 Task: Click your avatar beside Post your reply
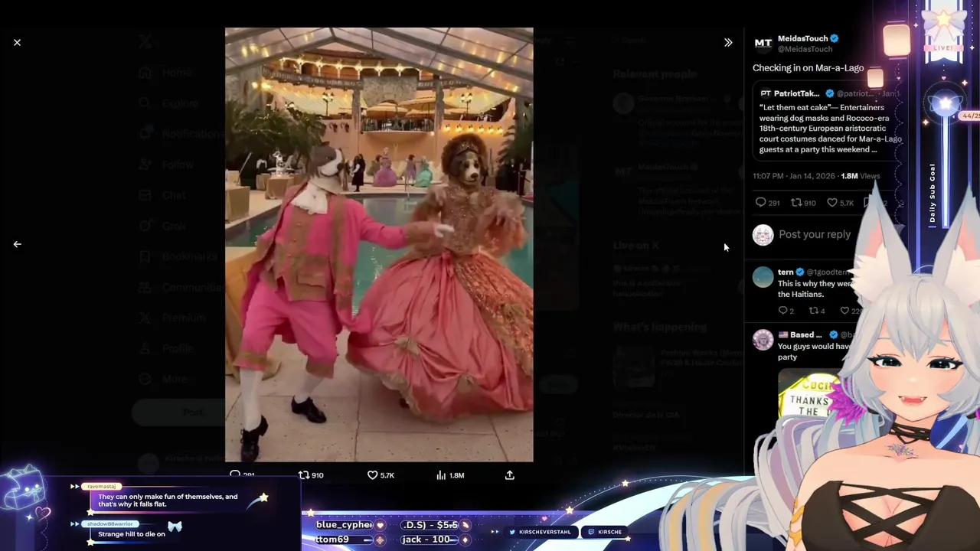click(763, 235)
